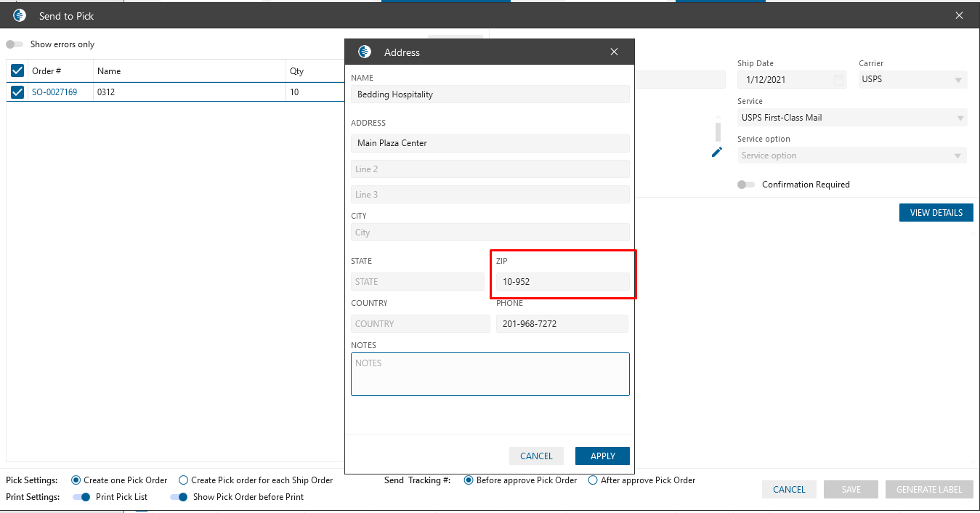Click the VIEW DETAILS button

coord(936,213)
